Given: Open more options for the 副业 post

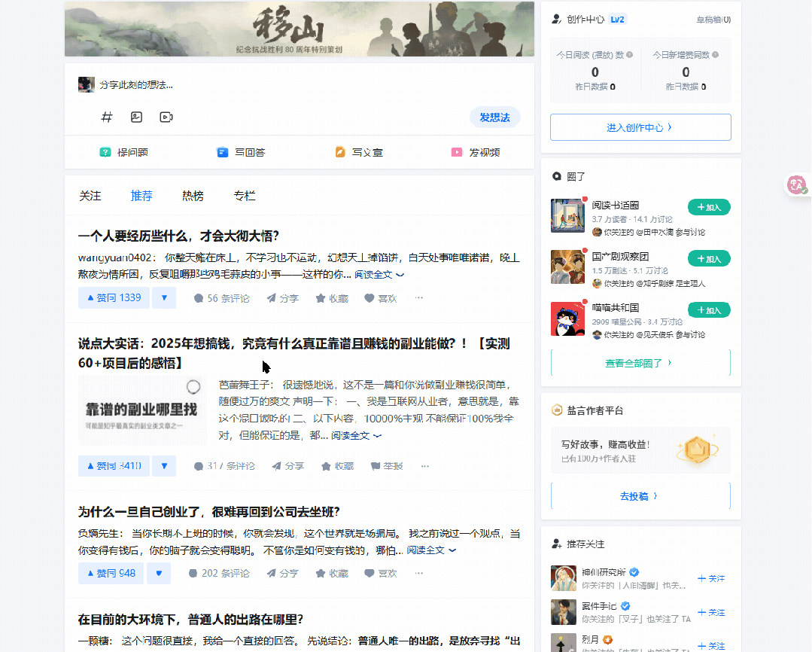Looking at the screenshot, I should pos(424,466).
